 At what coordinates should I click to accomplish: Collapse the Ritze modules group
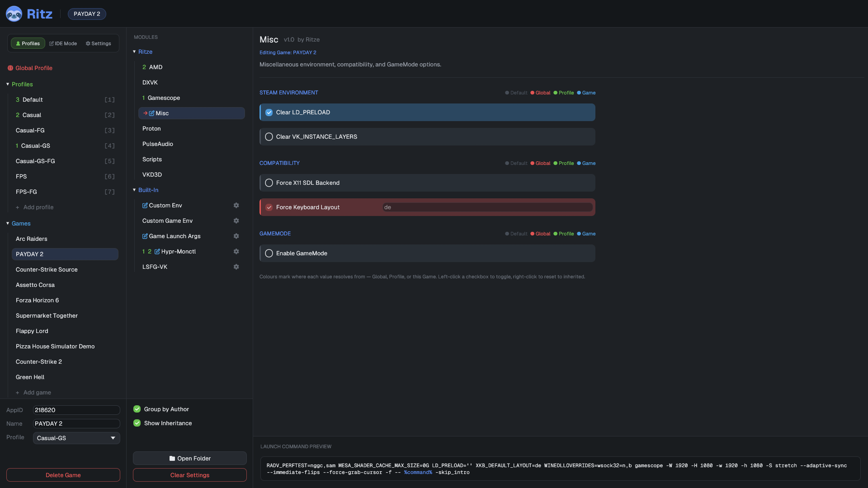(134, 52)
